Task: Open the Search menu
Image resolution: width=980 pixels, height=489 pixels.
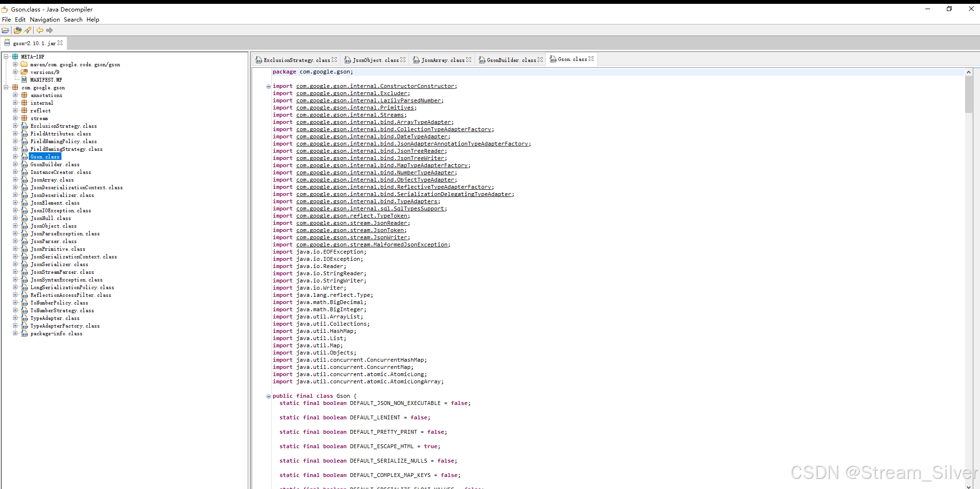Action: pos(73,20)
